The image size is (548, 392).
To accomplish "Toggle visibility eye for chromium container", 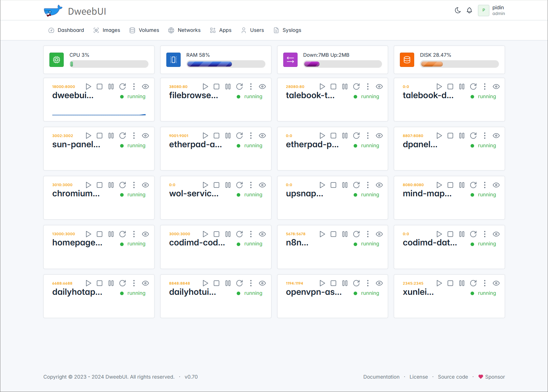I will coord(145,185).
